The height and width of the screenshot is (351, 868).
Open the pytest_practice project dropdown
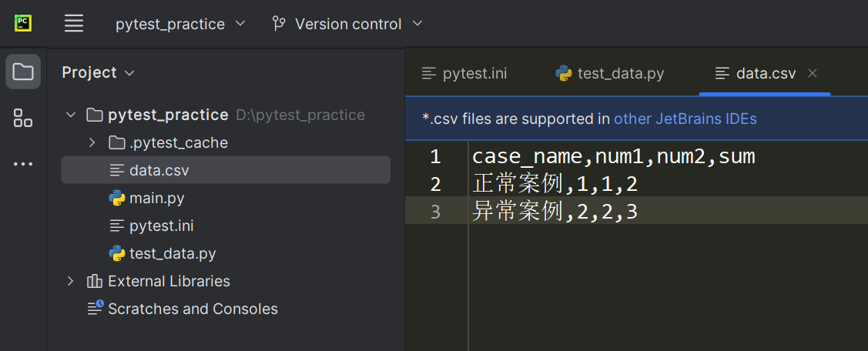(180, 24)
